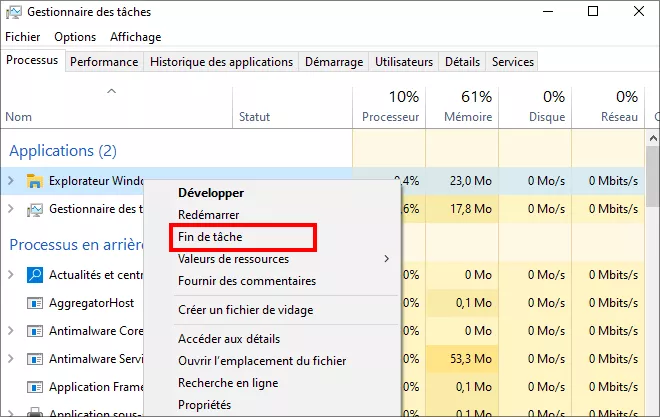Open the Valeurs de ressources submenu
The width and height of the screenshot is (660, 417).
(x=272, y=259)
